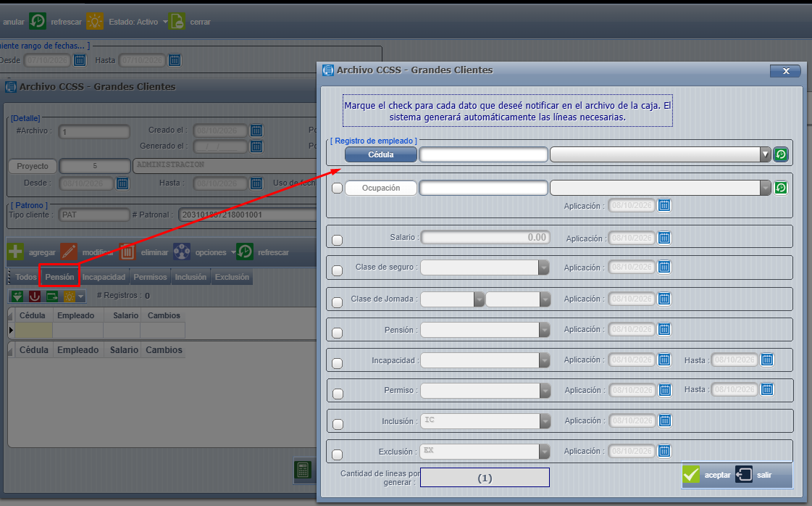Check the Permiso checkbox
Screen dimensions: 812x506
[x=338, y=394]
